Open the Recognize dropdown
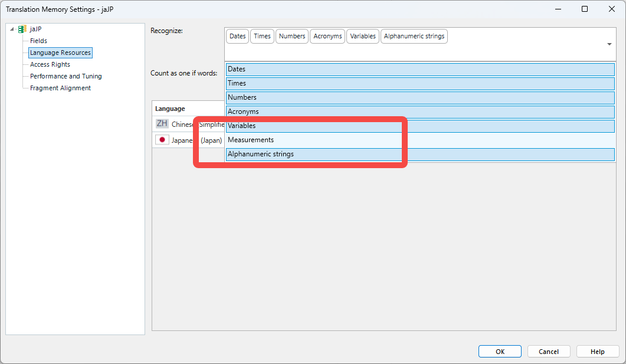Image resolution: width=626 pixels, height=364 pixels. coord(608,44)
